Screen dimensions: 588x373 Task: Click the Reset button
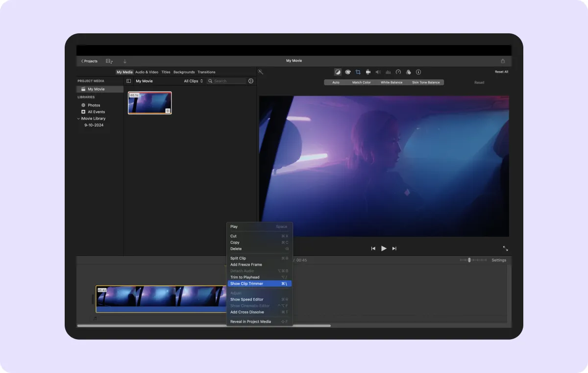pos(479,82)
